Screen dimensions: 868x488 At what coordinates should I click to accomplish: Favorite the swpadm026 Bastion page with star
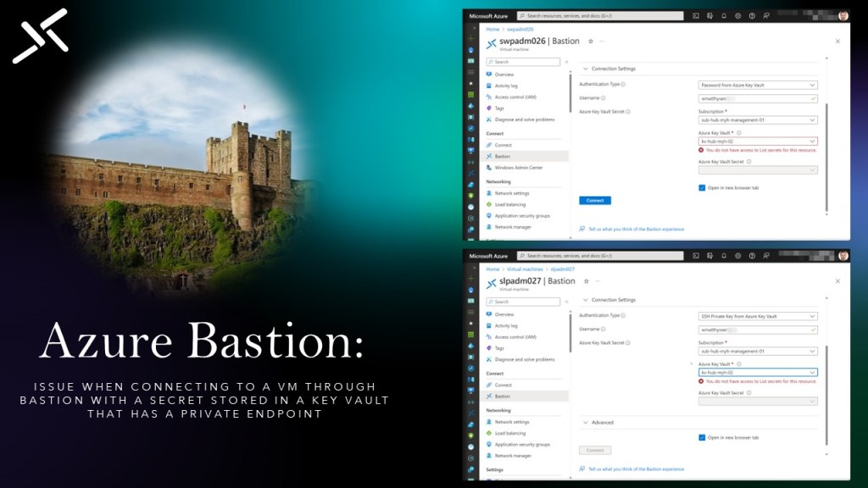tap(590, 41)
